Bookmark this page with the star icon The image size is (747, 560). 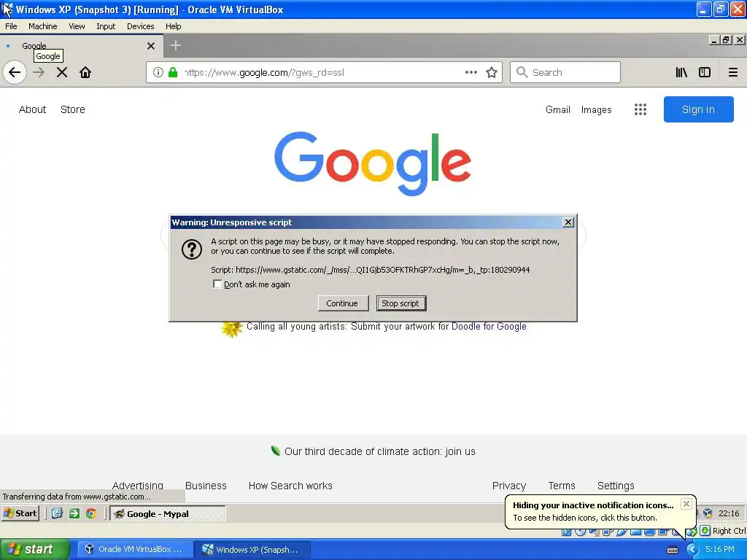[492, 72]
